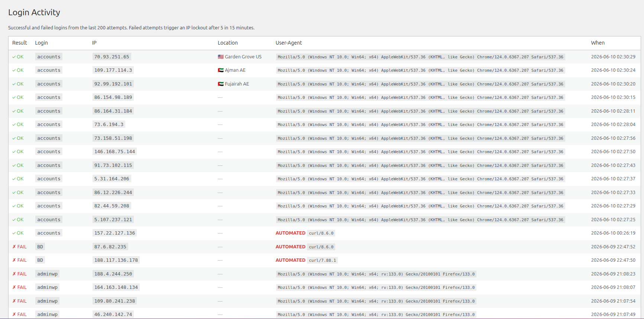Select the User-Agent column header
Image resolution: width=644 pixels, height=319 pixels.
pyautogui.click(x=289, y=43)
